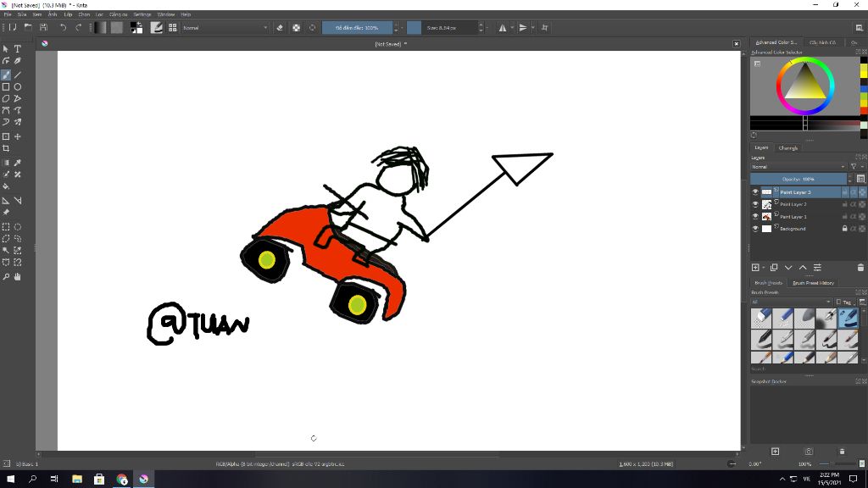Toggle horizontal mirror tool
The width and height of the screenshot is (868, 488).
[503, 28]
